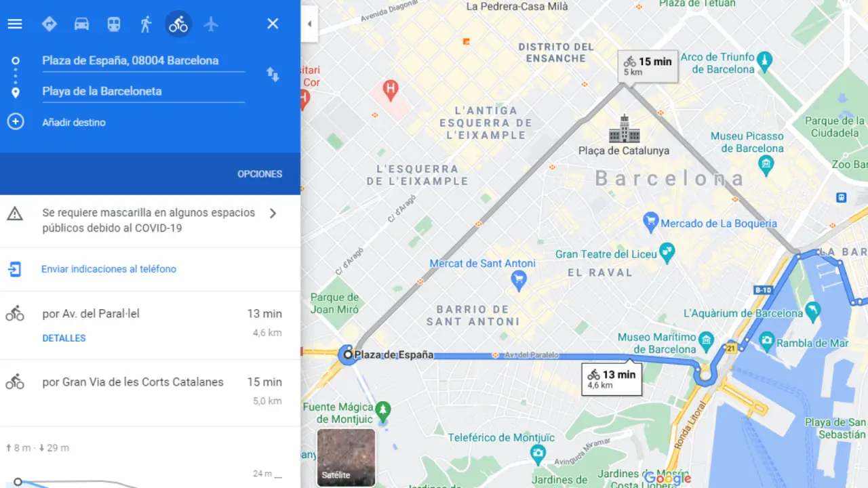Toggle Satélite map view thumbnail
This screenshot has width=868, height=488.
(x=346, y=457)
